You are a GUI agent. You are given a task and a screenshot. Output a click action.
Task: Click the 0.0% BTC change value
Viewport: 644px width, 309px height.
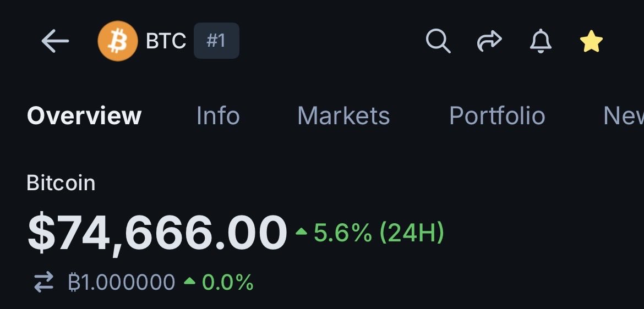click(227, 282)
